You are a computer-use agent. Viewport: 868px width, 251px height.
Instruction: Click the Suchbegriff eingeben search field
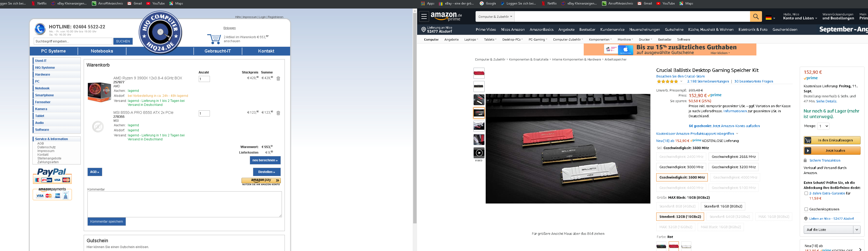point(73,41)
